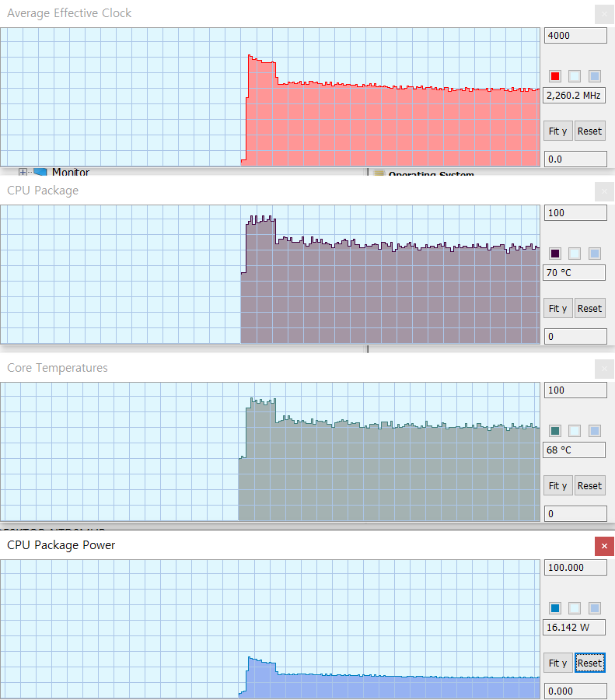Reset the Core Temperatures graph

589,485
